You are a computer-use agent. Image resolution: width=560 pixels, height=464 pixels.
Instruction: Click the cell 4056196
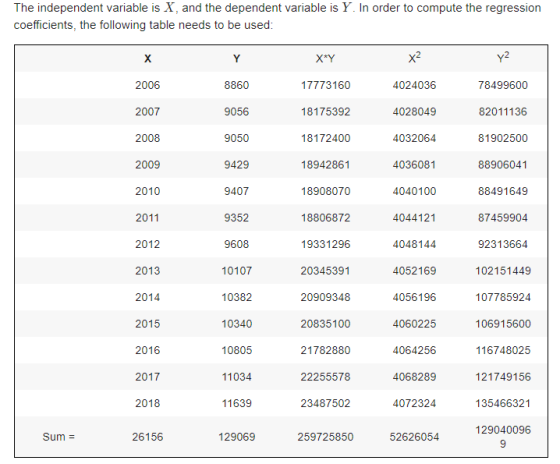414,298
